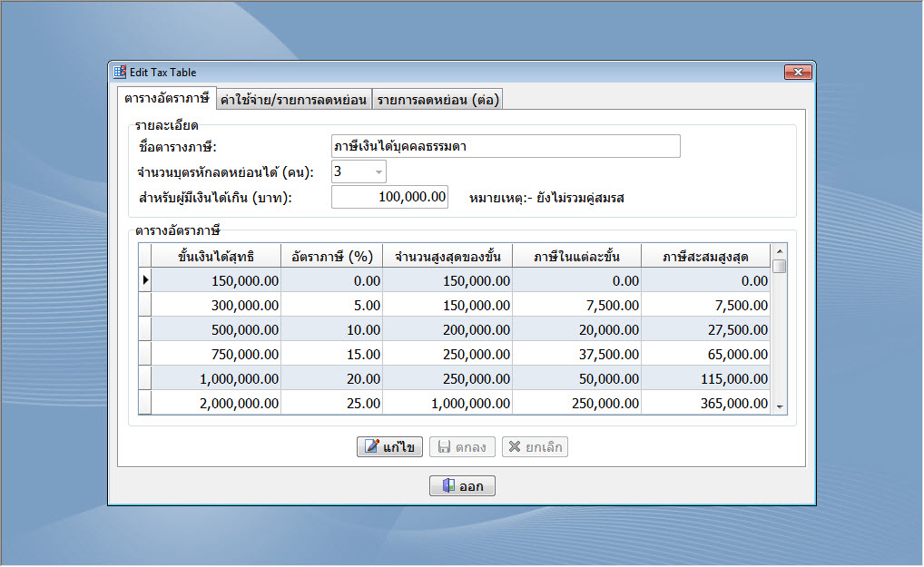
Task: Click the Edit Tax Table title bar icon
Action: pyautogui.click(x=119, y=73)
